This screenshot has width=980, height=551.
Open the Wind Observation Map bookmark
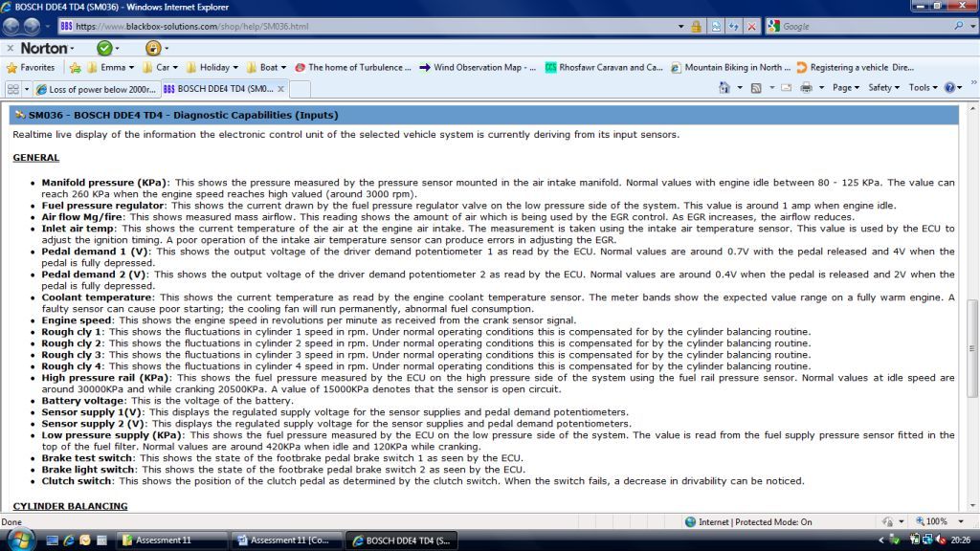point(479,68)
